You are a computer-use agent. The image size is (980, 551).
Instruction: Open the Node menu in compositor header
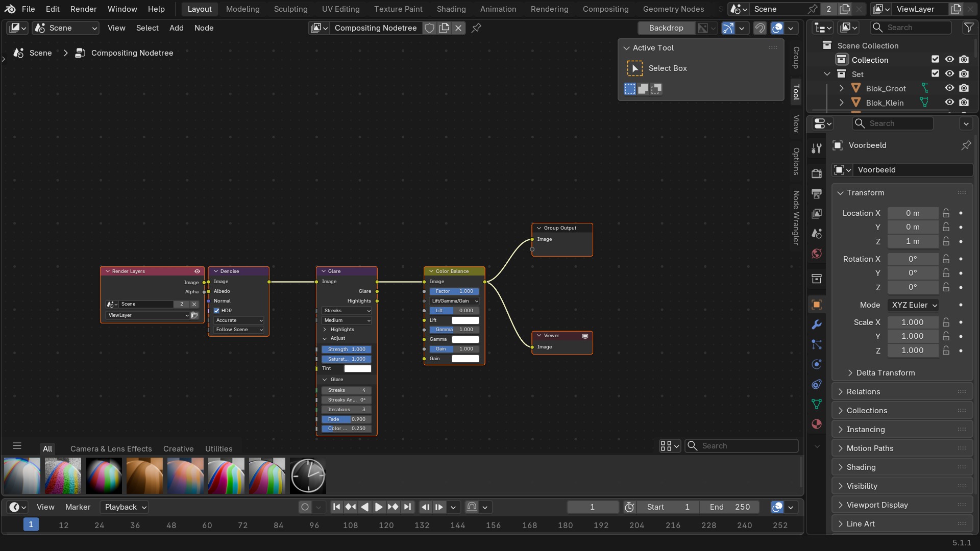(x=204, y=28)
